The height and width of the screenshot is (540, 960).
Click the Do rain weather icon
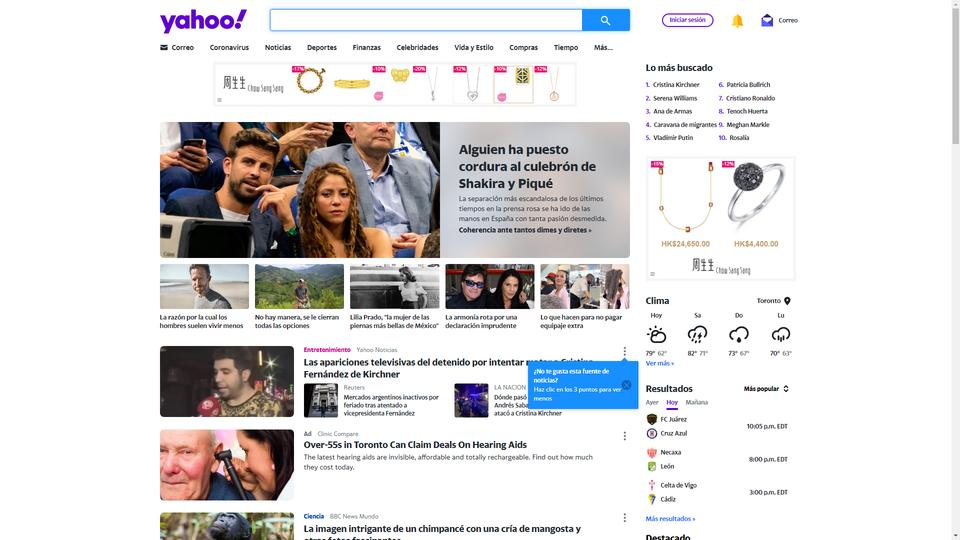pos(738,335)
